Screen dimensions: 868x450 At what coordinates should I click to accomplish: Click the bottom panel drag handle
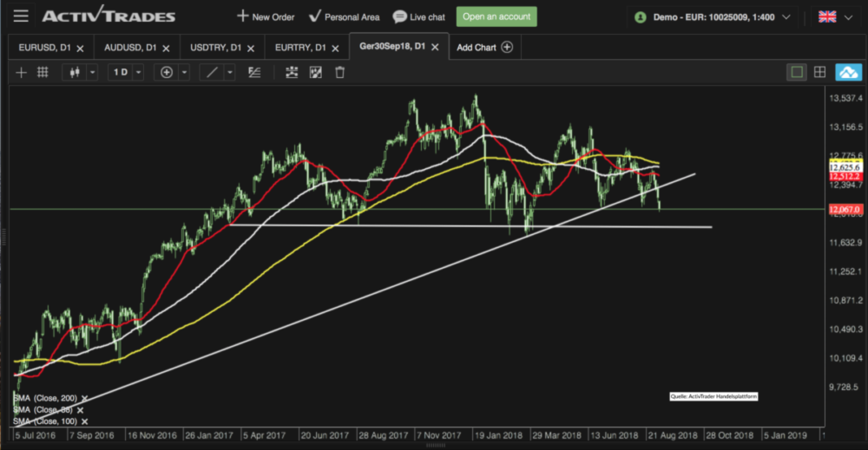[436, 445]
